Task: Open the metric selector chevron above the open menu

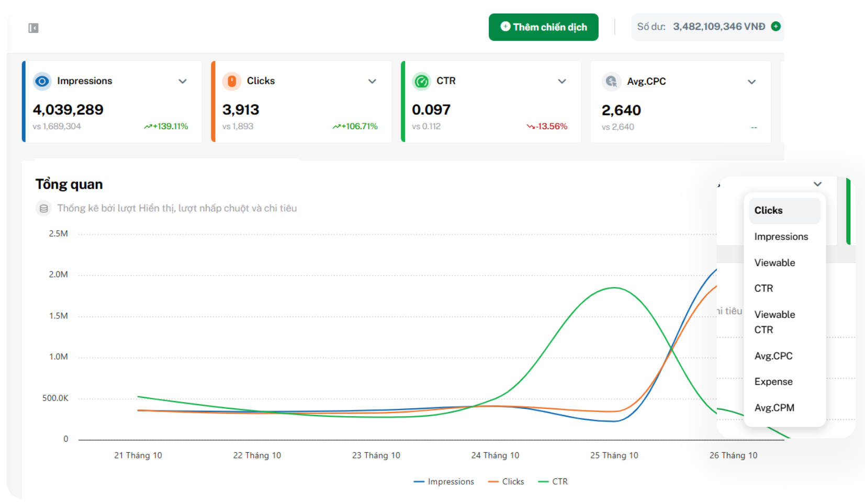Action: pos(817,184)
